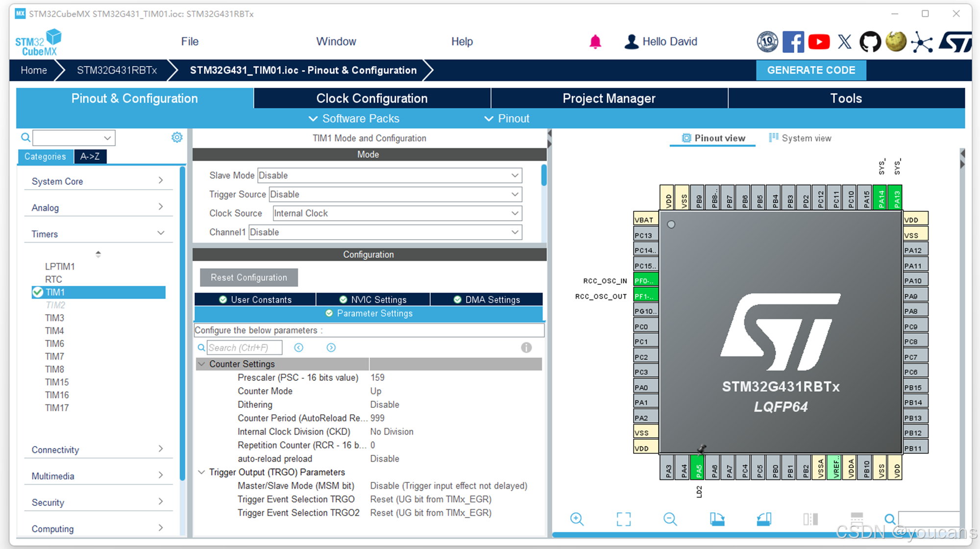Click the parameter search magnifier icon
Screen dimensions: 980x549
tap(201, 348)
